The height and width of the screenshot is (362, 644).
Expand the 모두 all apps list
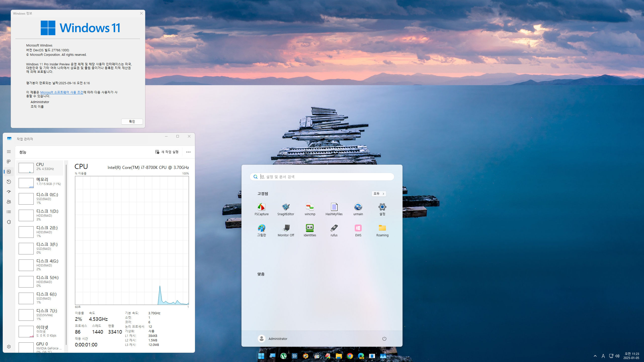[x=379, y=194]
